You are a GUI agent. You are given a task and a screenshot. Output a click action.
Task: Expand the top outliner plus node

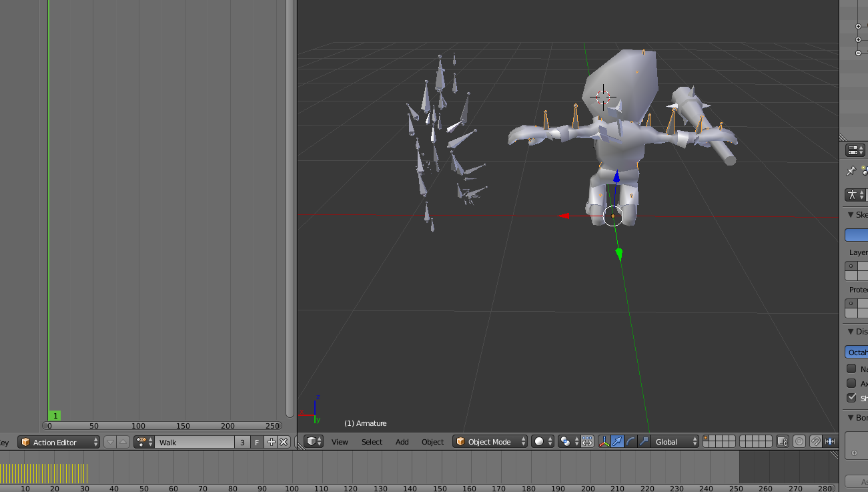tap(858, 27)
